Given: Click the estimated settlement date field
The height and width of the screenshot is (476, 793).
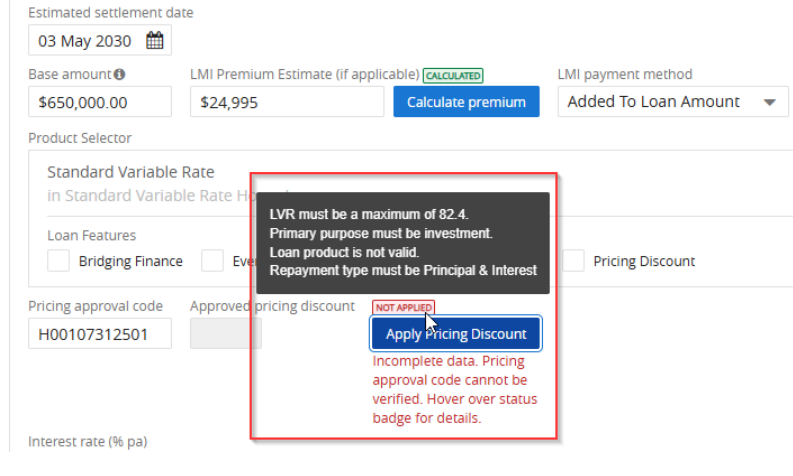Looking at the screenshot, I should coord(100,40).
